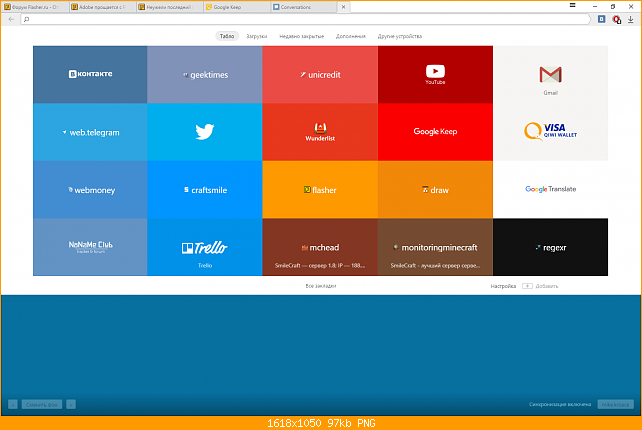The height and width of the screenshot is (430, 642).
Task: Open the web.telegram tile
Action: pos(90,132)
